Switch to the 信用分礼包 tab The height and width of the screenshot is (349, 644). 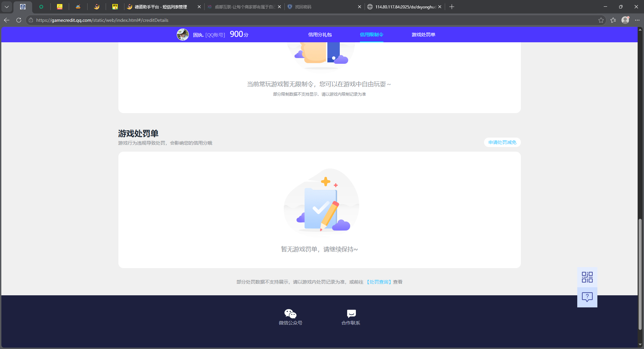(319, 35)
